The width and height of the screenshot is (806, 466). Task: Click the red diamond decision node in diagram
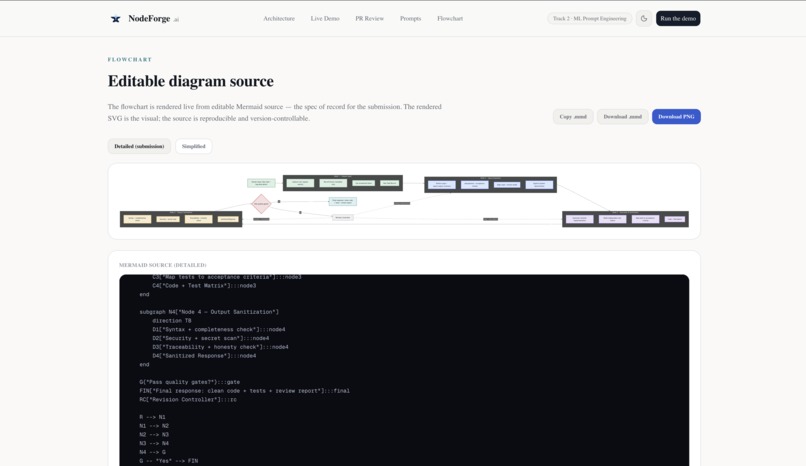coord(261,204)
